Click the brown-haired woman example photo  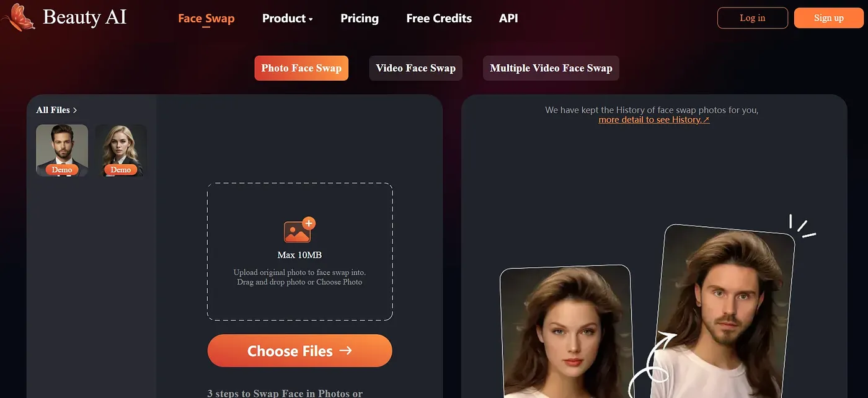point(567,332)
